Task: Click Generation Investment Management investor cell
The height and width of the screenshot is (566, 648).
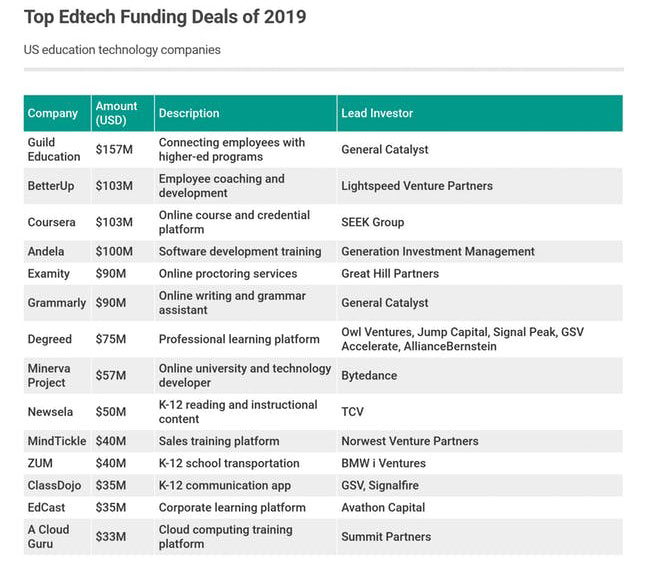Action: coord(480,252)
